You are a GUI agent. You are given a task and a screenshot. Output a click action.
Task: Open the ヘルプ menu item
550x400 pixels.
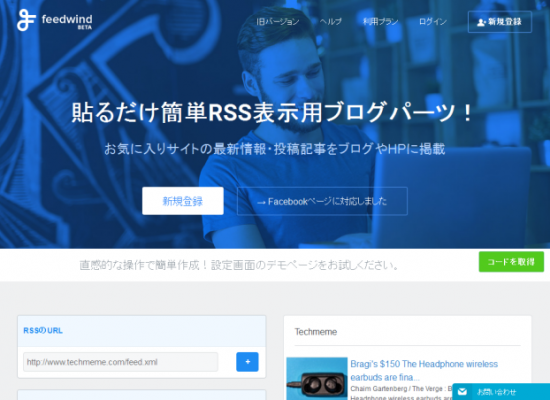coord(330,22)
